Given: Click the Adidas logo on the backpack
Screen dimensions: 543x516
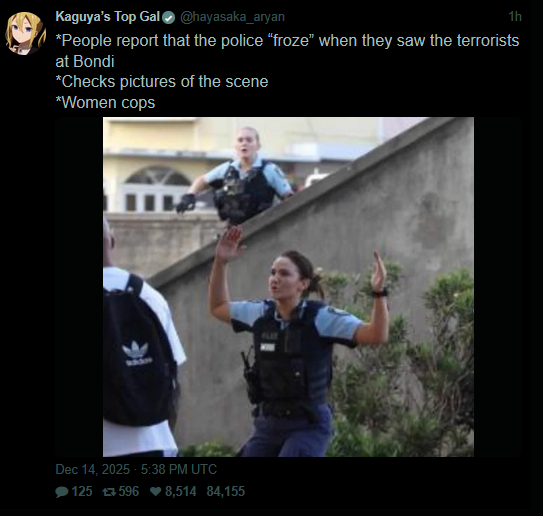Looking at the screenshot, I should coord(137,353).
